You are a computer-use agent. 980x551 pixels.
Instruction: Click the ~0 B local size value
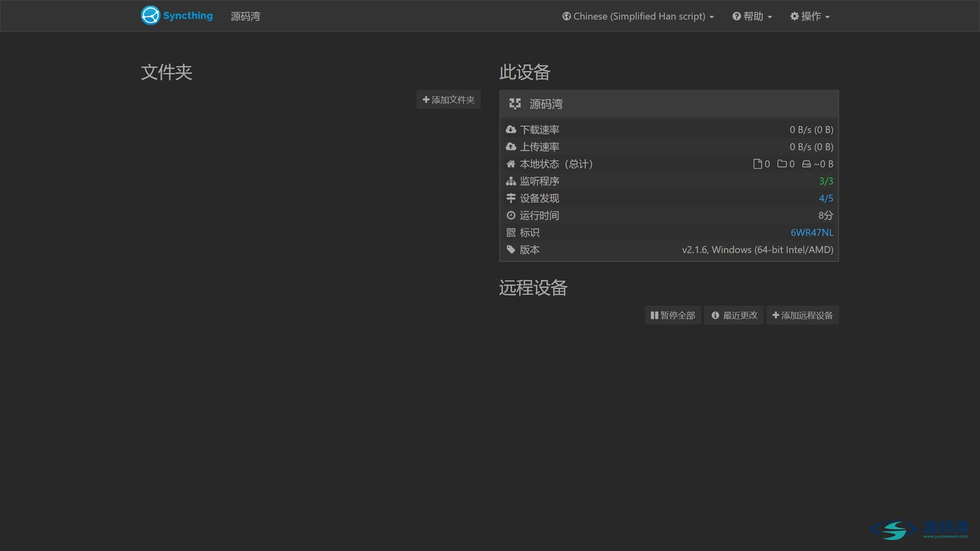click(823, 164)
